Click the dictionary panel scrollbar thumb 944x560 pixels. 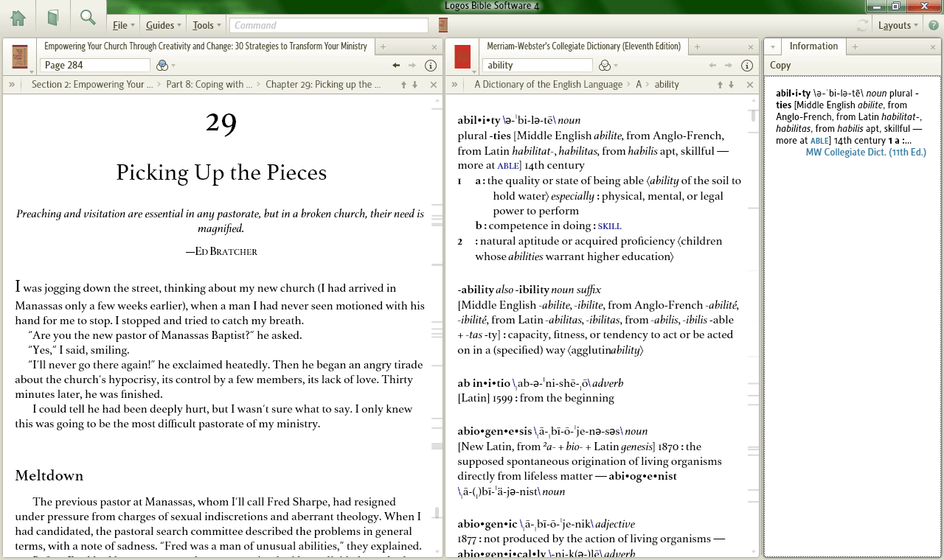753,115
